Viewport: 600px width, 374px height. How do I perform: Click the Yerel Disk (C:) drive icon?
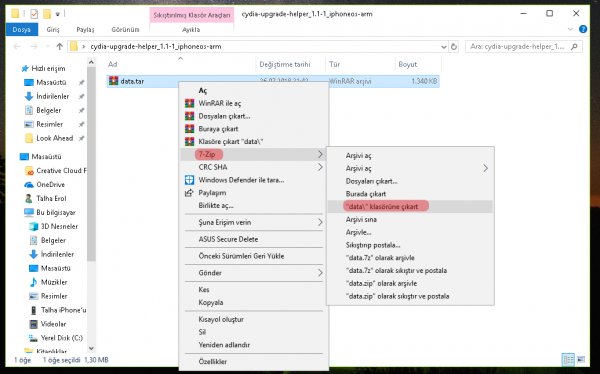click(34, 338)
